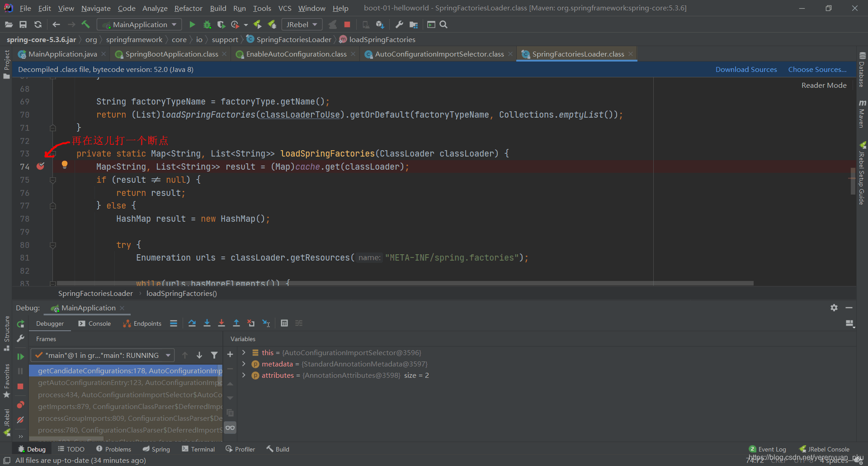Screen dimensions: 868x466
Task: Click Resume Program icon in debug panel
Action: pos(20,357)
